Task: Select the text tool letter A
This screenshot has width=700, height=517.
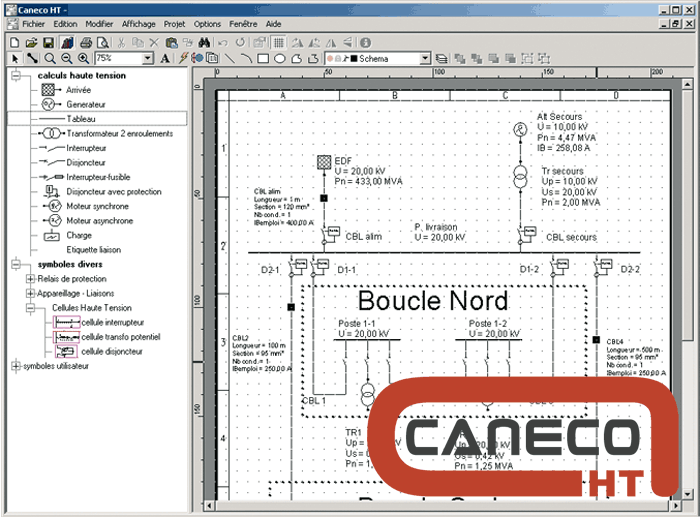Action: [x=165, y=58]
